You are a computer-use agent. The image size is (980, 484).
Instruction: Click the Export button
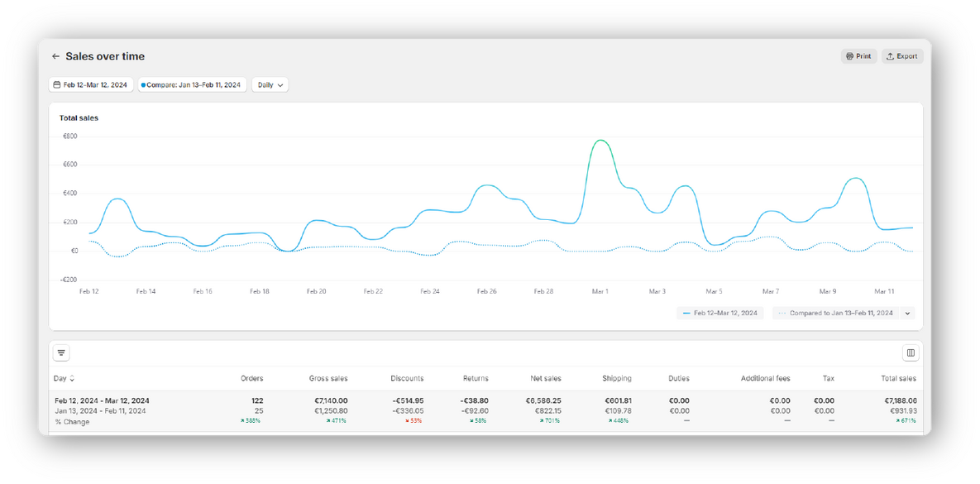coord(902,55)
